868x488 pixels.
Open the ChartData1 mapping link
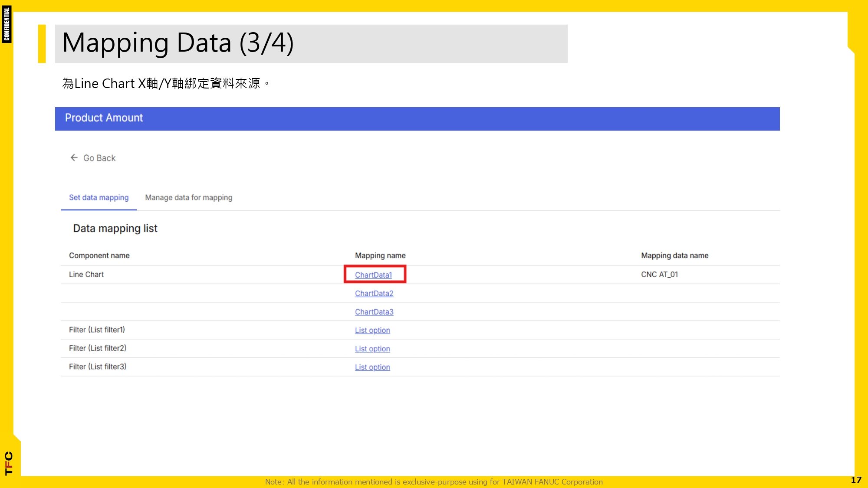click(x=374, y=275)
